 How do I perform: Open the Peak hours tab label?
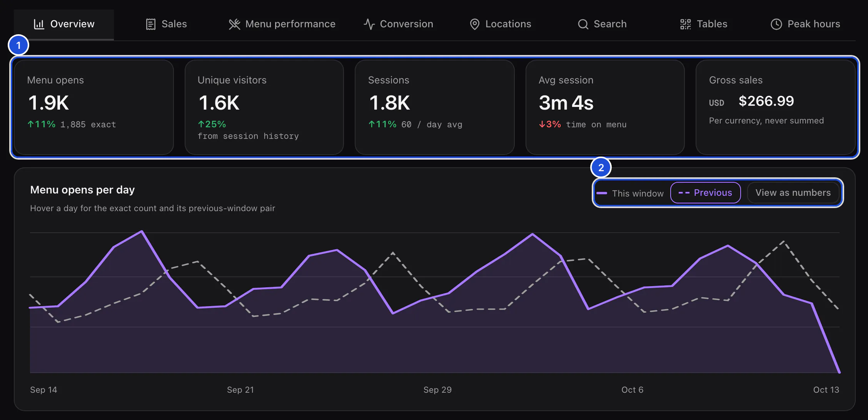click(814, 24)
